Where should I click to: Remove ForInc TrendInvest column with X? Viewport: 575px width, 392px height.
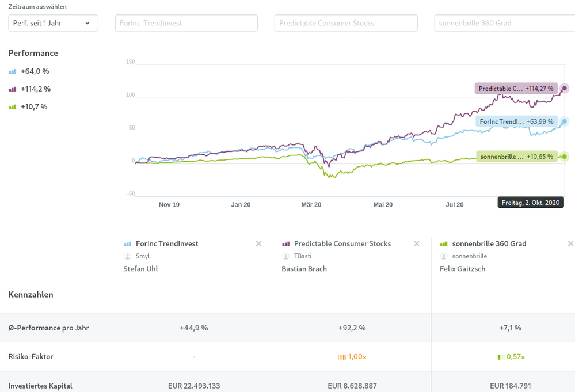tap(258, 244)
